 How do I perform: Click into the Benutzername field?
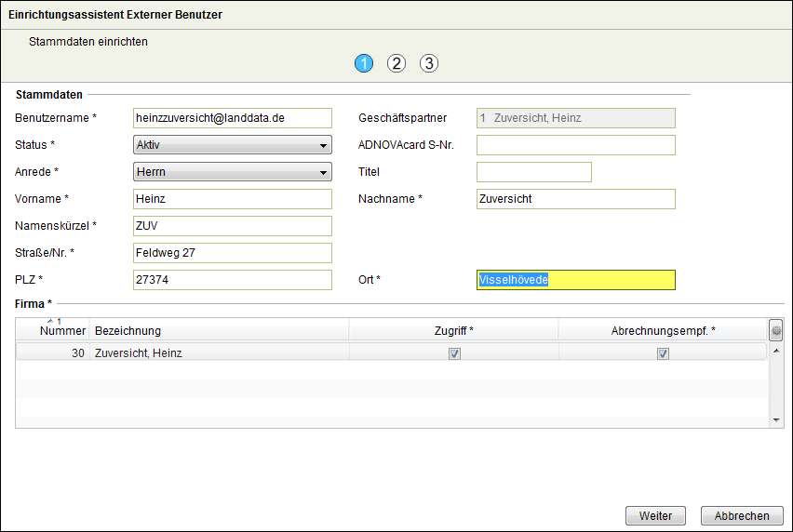233,118
